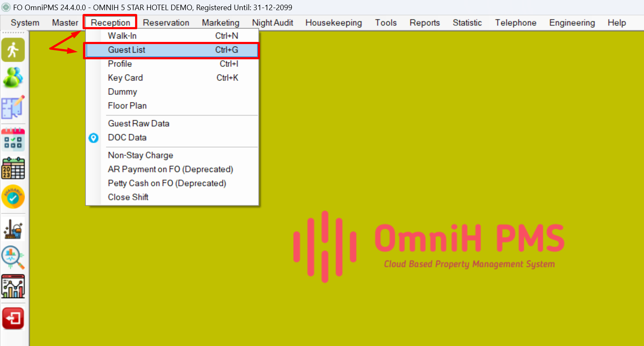Open the Reports menu
The width and height of the screenshot is (644, 346).
(425, 23)
